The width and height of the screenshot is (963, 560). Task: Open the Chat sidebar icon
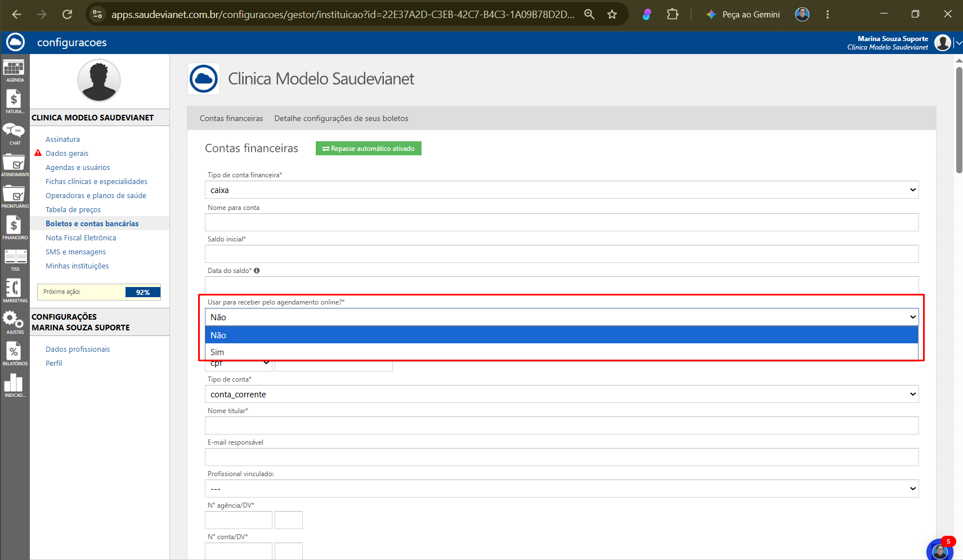14,134
